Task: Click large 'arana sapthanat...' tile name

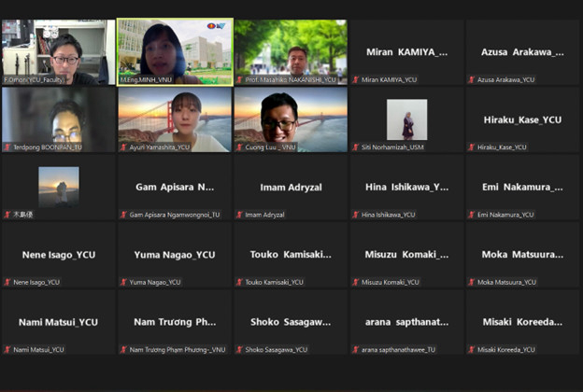Action: tap(406, 322)
